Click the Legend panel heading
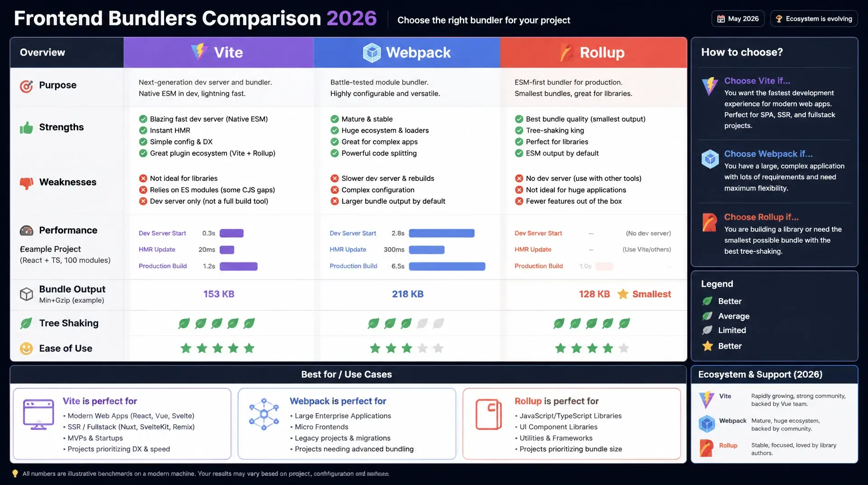The height and width of the screenshot is (485, 868). (x=717, y=284)
